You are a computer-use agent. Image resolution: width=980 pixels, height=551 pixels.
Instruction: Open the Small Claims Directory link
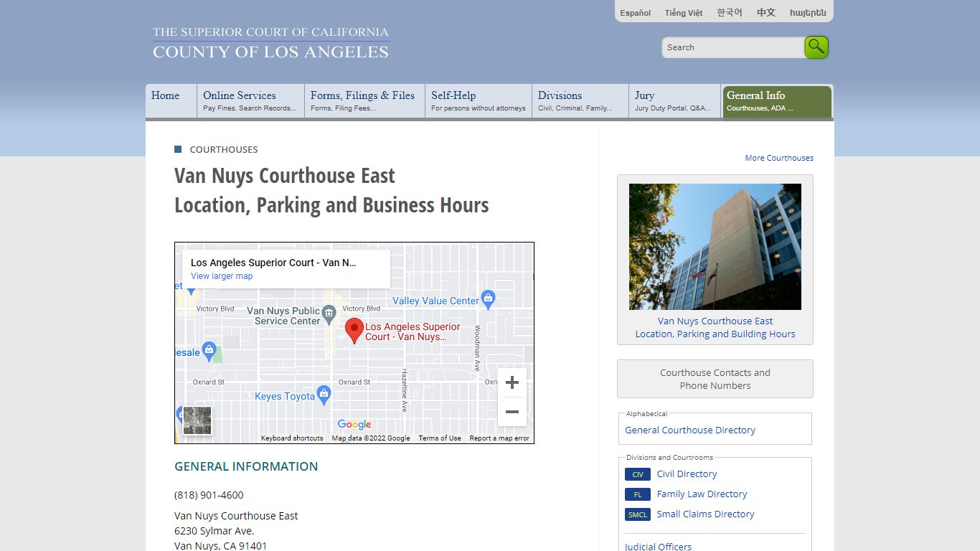pos(705,514)
